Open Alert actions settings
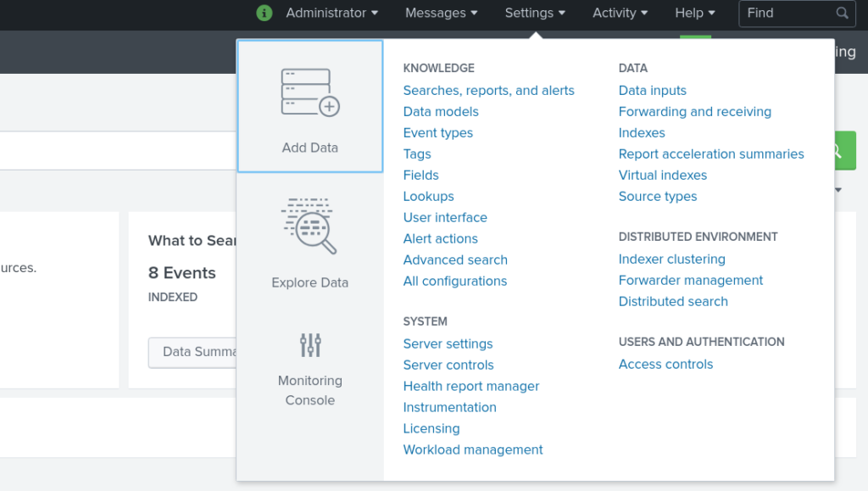 pos(440,238)
